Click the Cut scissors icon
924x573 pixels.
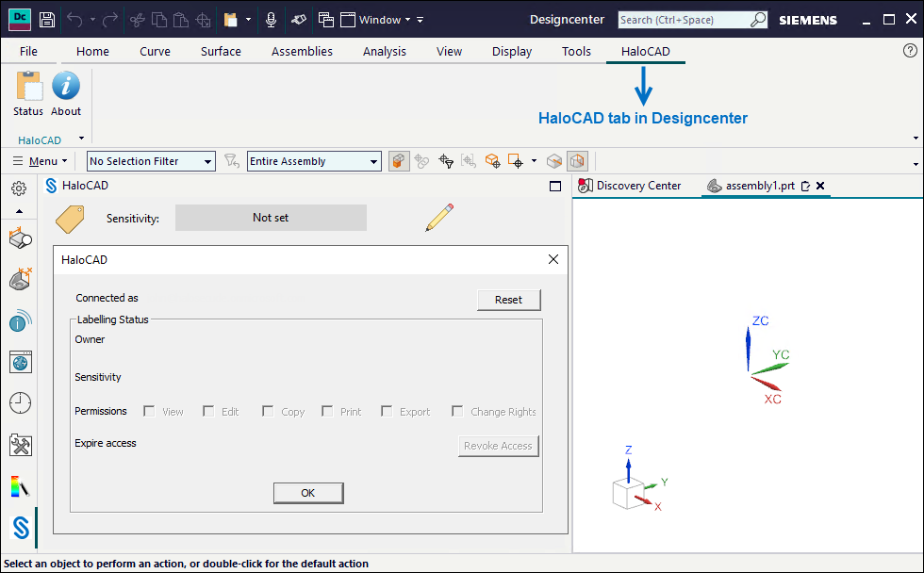[138, 20]
